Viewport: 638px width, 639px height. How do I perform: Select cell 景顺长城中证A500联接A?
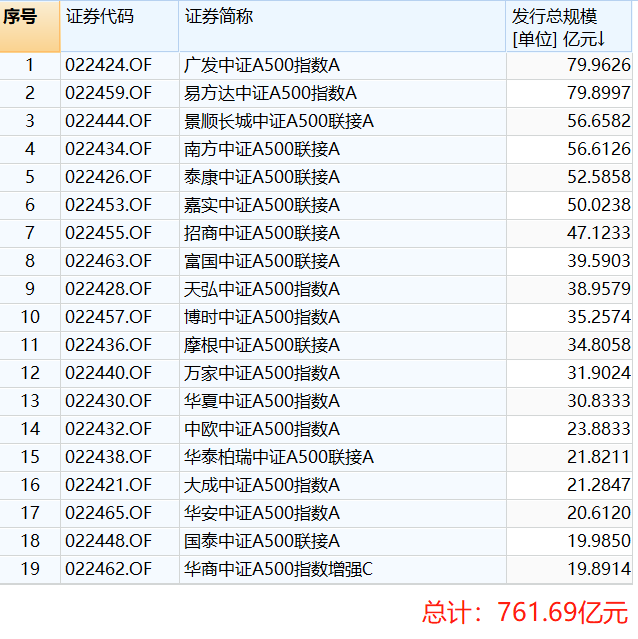tap(342, 121)
